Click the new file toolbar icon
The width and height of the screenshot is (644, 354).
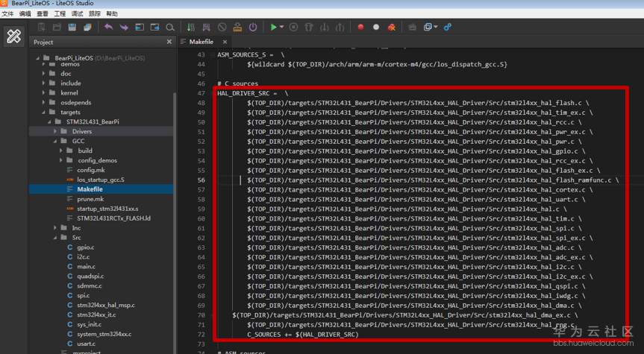[41, 28]
